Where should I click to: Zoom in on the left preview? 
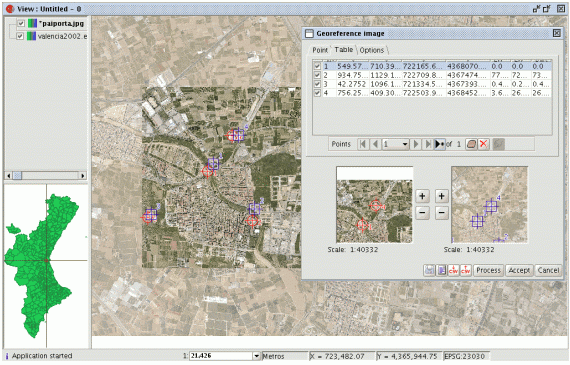click(422, 196)
